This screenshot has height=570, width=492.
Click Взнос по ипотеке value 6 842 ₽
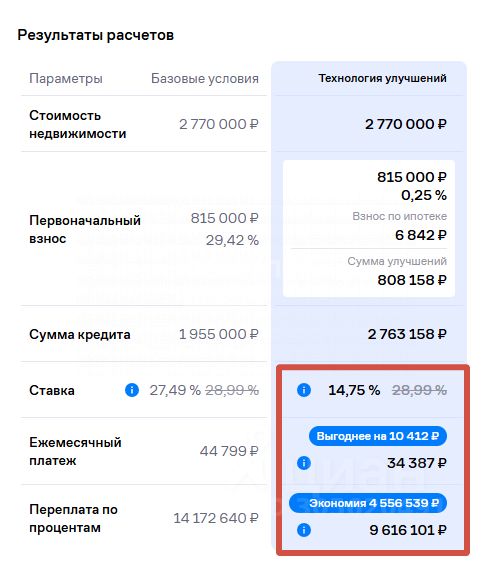[421, 235]
